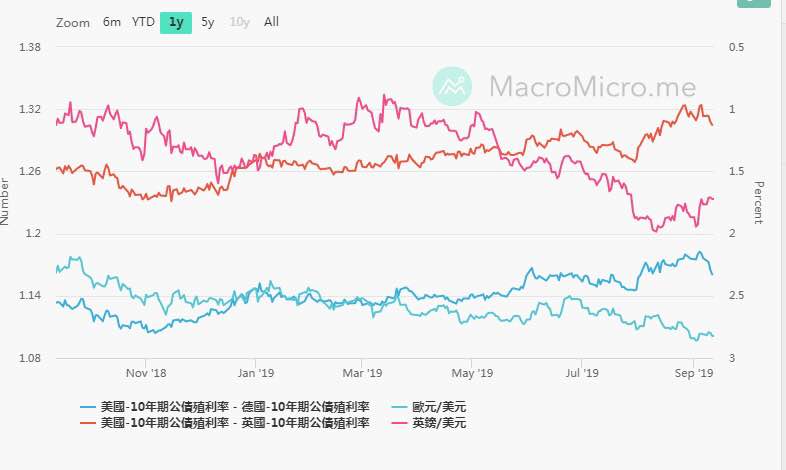The width and height of the screenshot is (786, 470).
Task: Click the Sep '19 axis label
Action: tap(694, 373)
